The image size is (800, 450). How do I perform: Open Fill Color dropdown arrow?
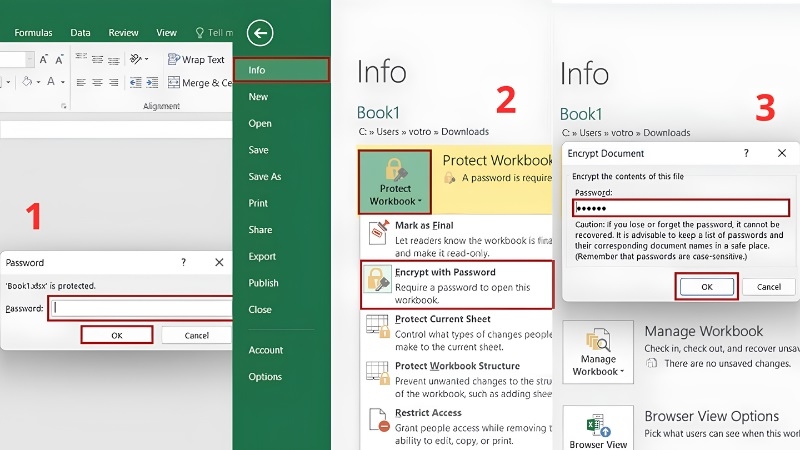coord(38,82)
